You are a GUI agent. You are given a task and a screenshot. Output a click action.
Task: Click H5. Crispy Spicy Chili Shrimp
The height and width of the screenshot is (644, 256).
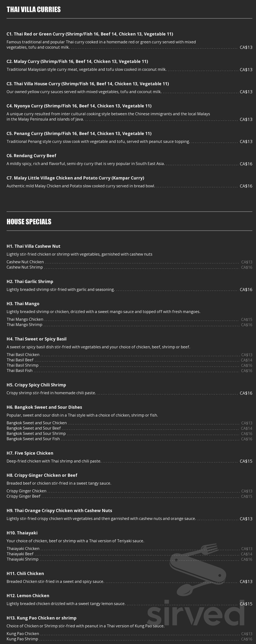[36, 385]
